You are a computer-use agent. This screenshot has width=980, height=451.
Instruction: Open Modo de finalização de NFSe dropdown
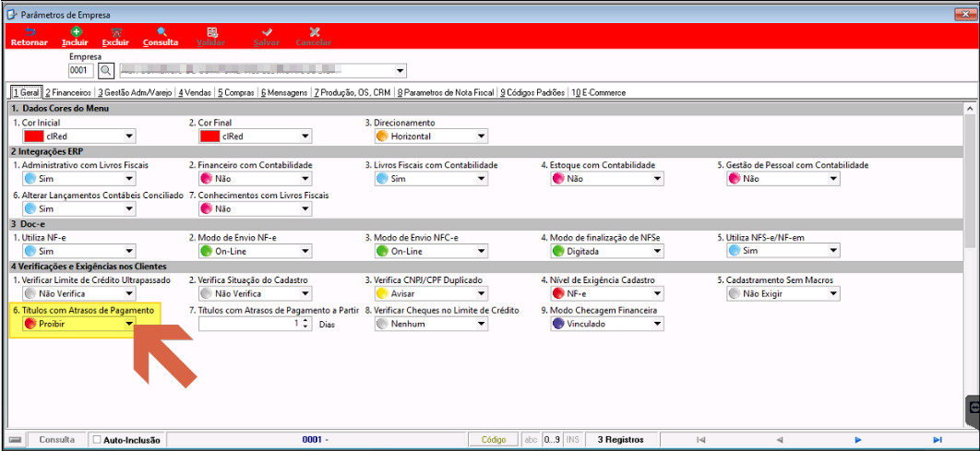pos(658,251)
